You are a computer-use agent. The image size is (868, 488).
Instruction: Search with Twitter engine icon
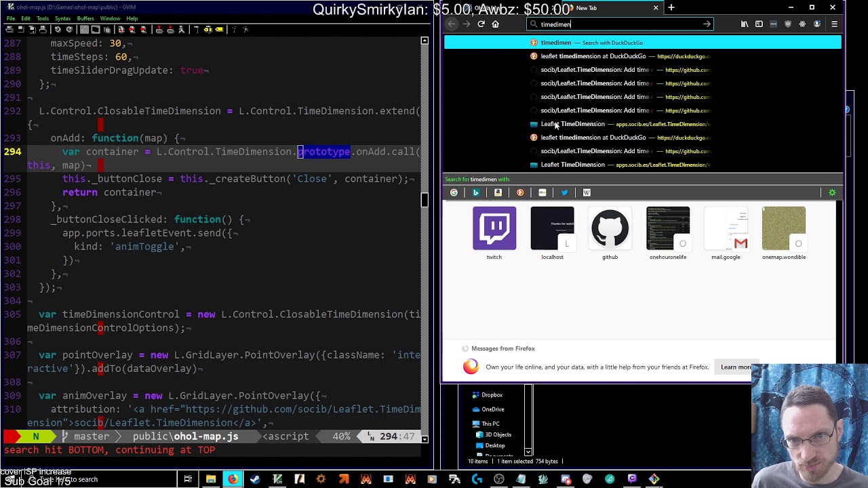pyautogui.click(x=564, y=192)
